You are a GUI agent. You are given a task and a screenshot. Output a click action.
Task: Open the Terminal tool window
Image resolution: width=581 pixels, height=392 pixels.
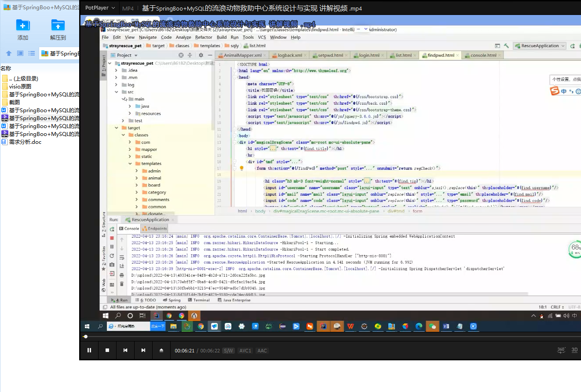[198, 300]
